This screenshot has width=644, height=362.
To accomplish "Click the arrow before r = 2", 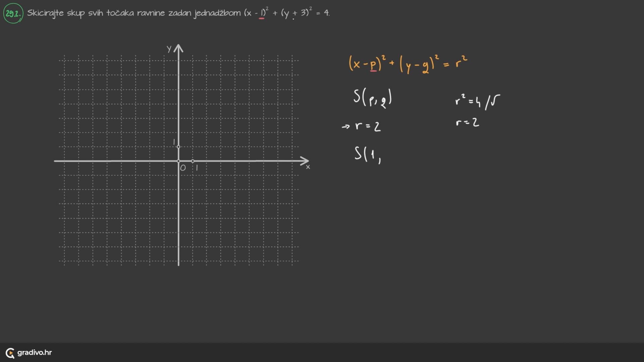I will coord(345,127).
